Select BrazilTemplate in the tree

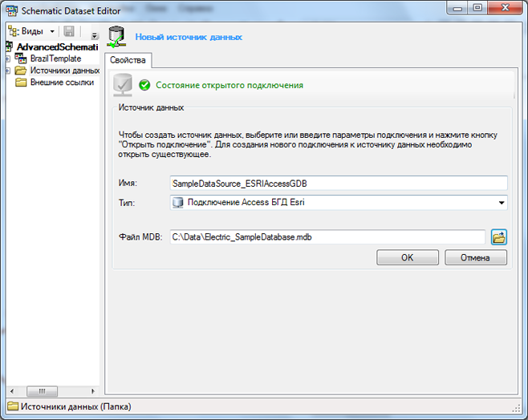tap(56, 59)
